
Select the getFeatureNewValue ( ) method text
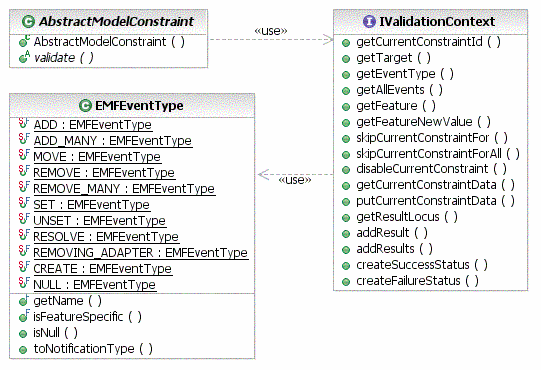pyautogui.click(x=424, y=122)
